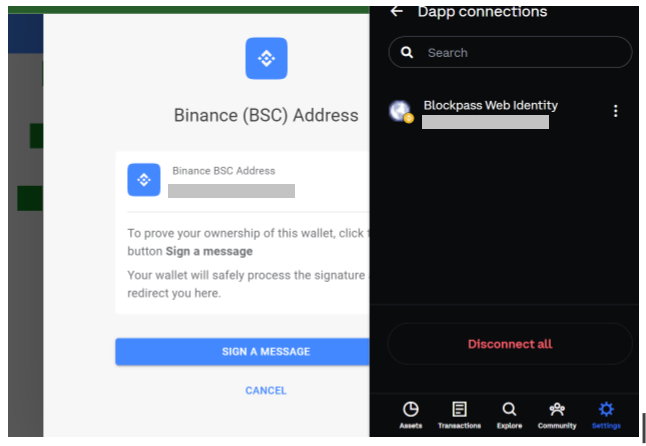Click the large Binance logo icon
The image size is (646, 446).
coord(267,58)
